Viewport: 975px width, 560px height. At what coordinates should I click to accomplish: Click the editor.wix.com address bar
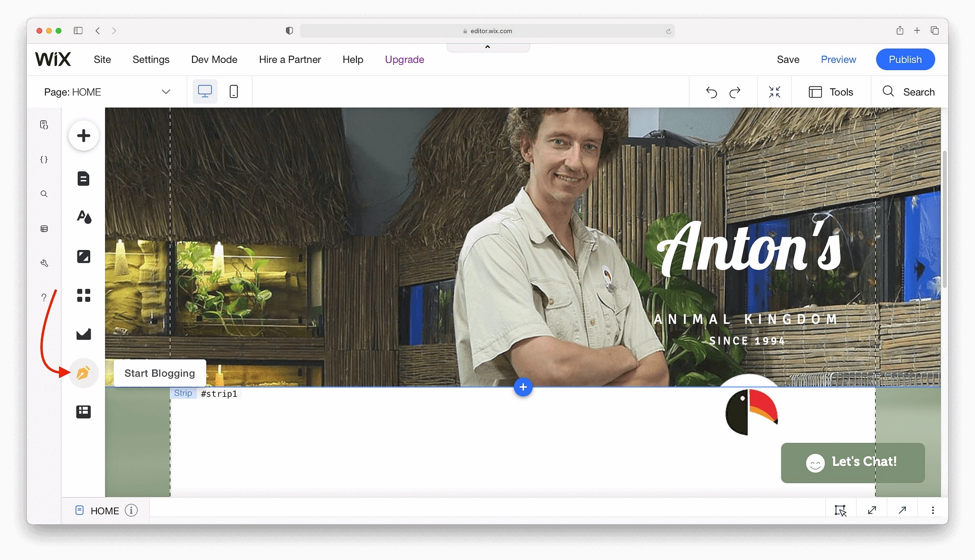tap(487, 31)
